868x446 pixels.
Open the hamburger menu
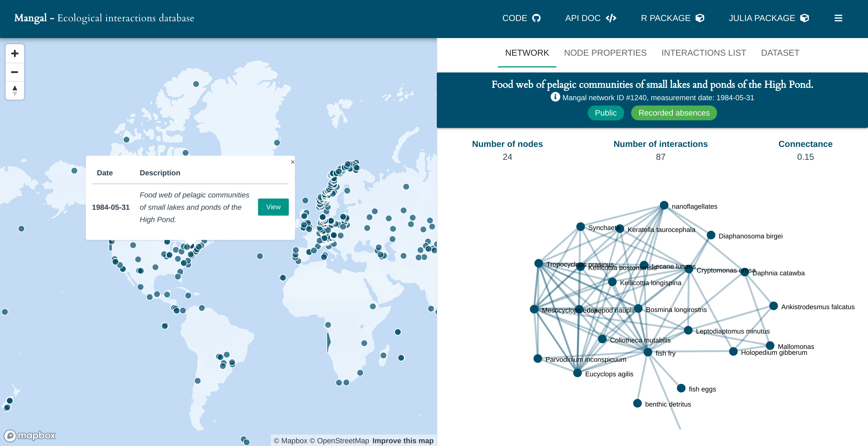click(838, 18)
